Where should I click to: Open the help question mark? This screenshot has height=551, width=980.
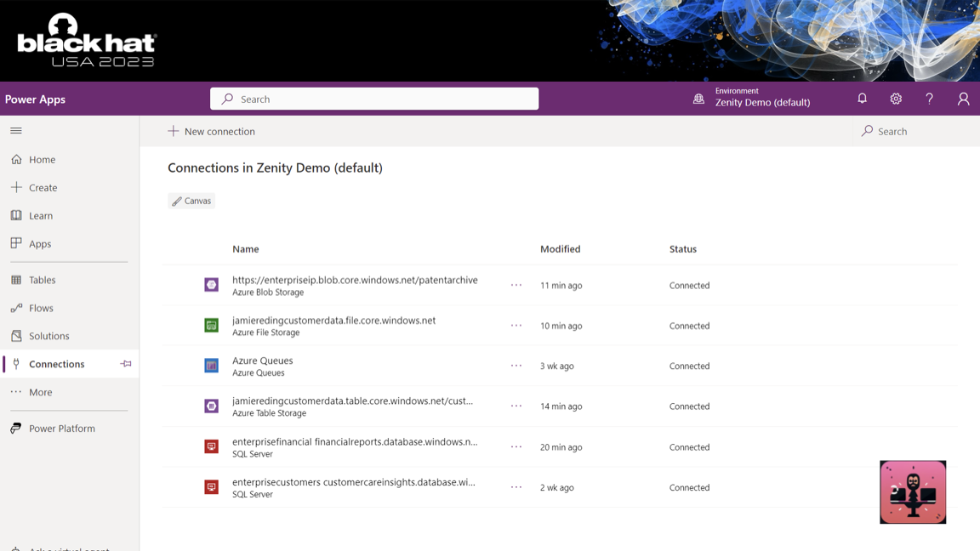click(x=929, y=99)
